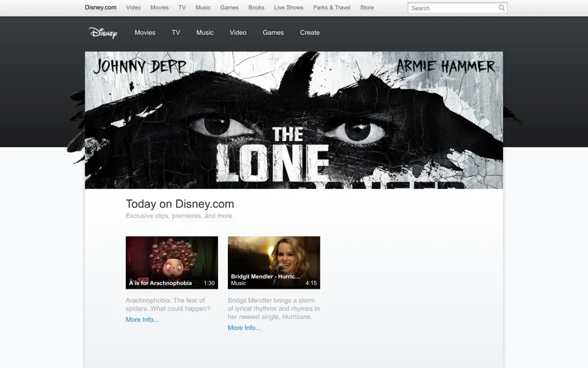Open Video in the top gray bar

pyautogui.click(x=134, y=7)
